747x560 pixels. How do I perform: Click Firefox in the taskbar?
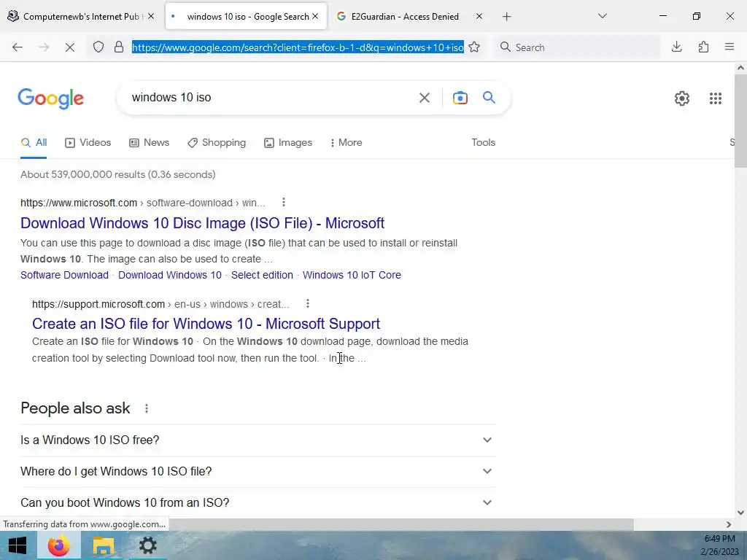58,545
